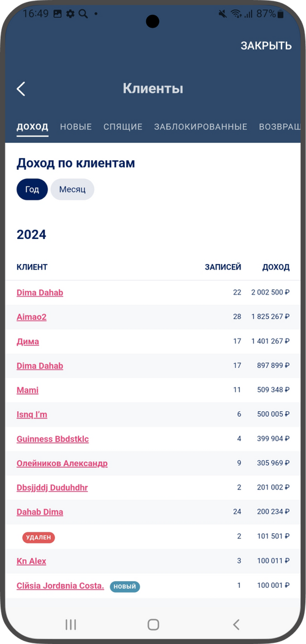The height and width of the screenshot is (644, 306).
Task: Tap the Android back navigation icon
Action: click(x=236, y=624)
